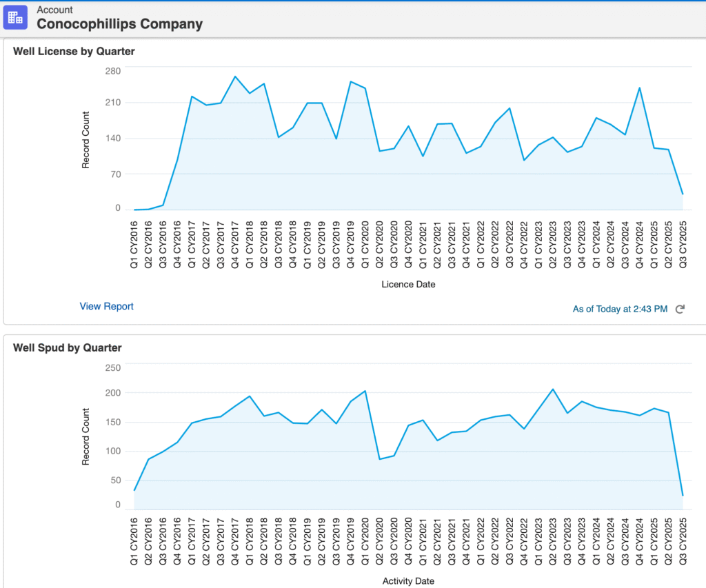
Task: Refresh the Well License by Quarter chart
Action: click(x=680, y=309)
